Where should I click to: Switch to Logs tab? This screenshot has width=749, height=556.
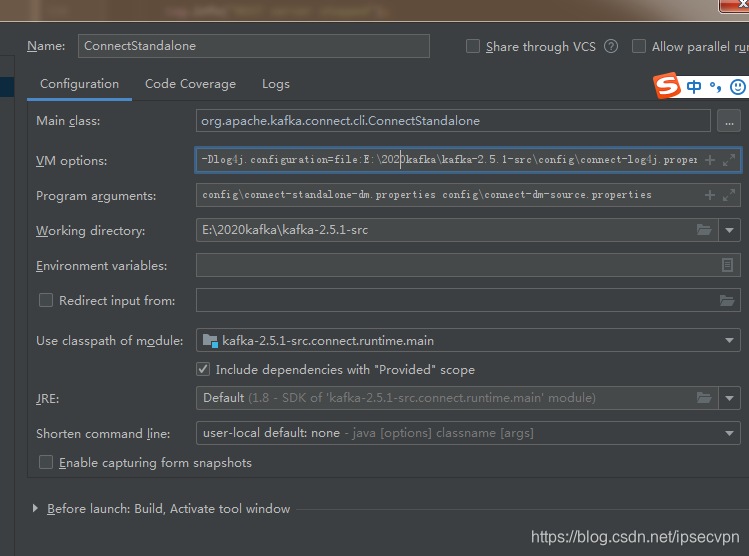tap(276, 84)
